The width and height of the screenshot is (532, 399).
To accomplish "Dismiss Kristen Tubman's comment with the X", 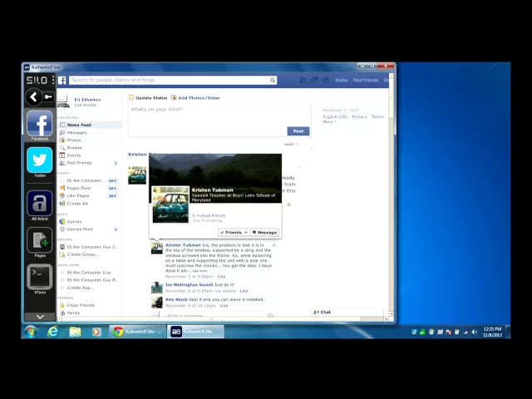I will point(273,245).
